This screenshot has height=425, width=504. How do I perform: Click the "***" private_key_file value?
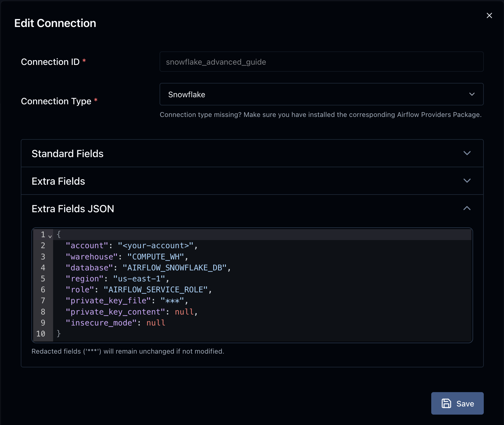[x=172, y=301]
